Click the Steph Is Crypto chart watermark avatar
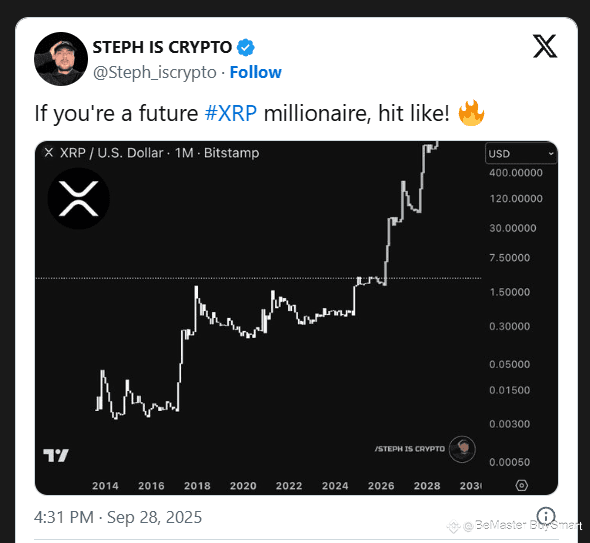The image size is (590, 543). (462, 449)
